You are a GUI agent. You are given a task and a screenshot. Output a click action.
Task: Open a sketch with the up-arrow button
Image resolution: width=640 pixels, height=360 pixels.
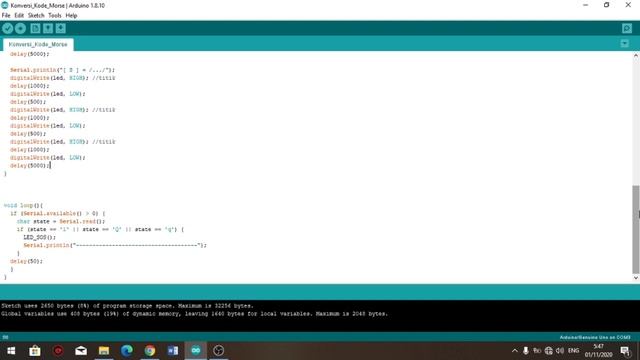click(x=48, y=29)
